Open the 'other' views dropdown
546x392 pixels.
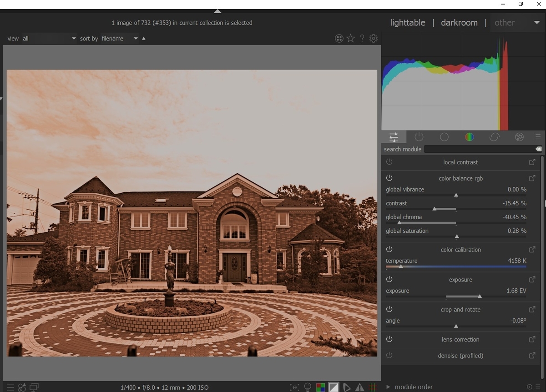coord(517,23)
